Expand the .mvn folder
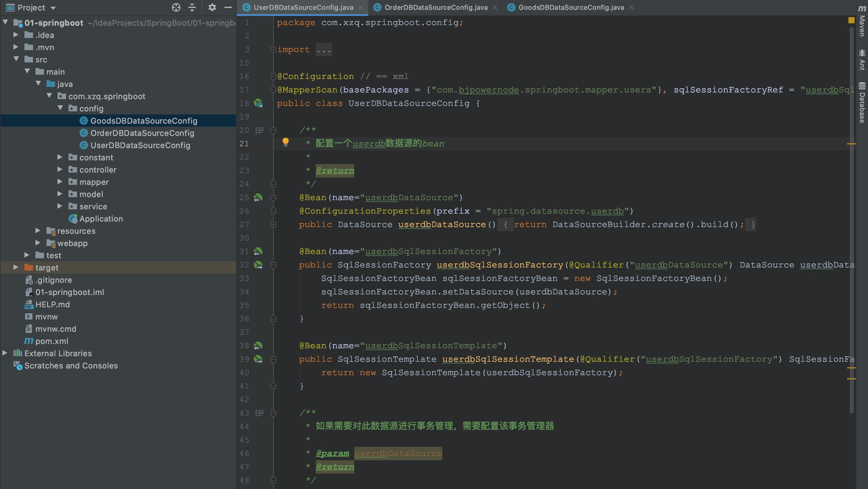This screenshot has width=868, height=489. coord(16,47)
